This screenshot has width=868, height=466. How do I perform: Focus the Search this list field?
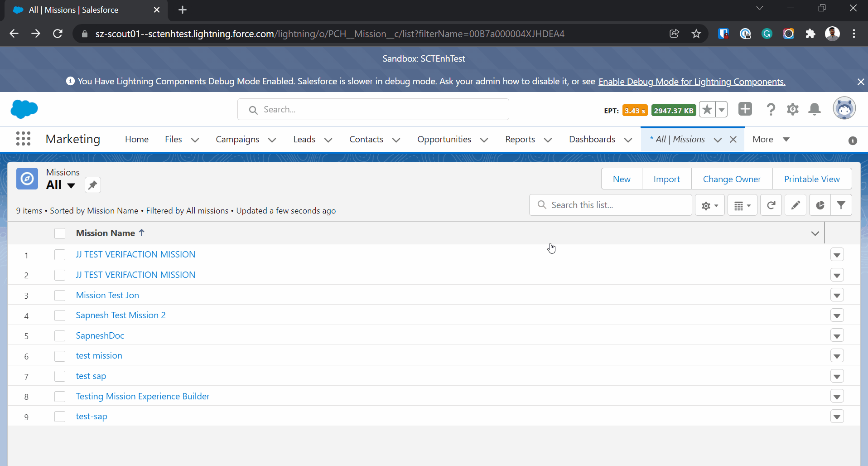point(616,205)
